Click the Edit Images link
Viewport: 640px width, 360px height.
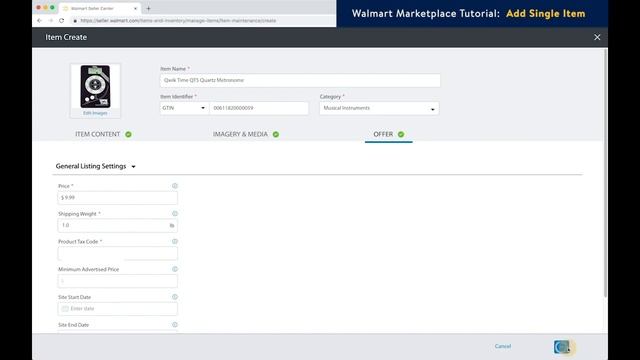(95, 113)
